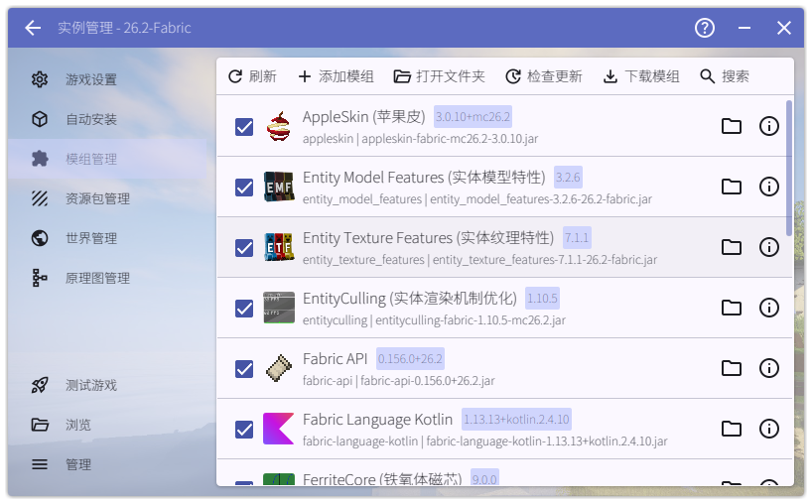
Task: Open folder icon for Entity Model Features
Action: tap(732, 187)
